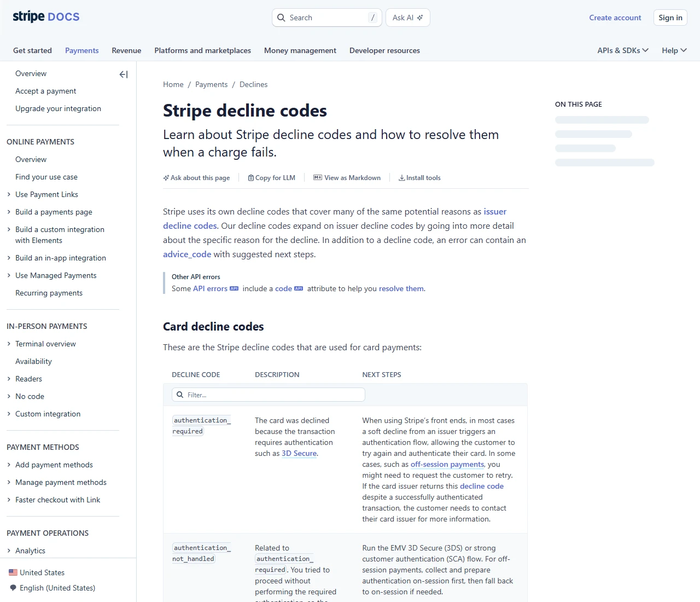
Task: Select the magnifier icon in the Filter box
Action: (180, 395)
